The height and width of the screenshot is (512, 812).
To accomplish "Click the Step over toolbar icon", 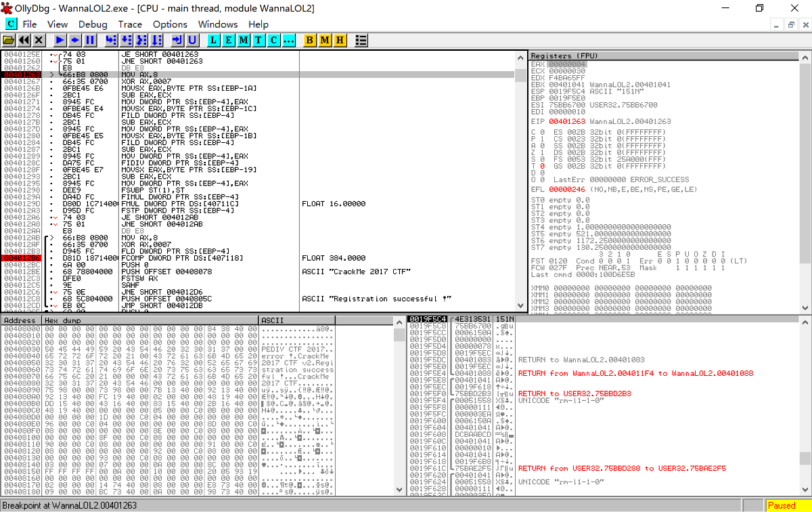I will (x=127, y=41).
